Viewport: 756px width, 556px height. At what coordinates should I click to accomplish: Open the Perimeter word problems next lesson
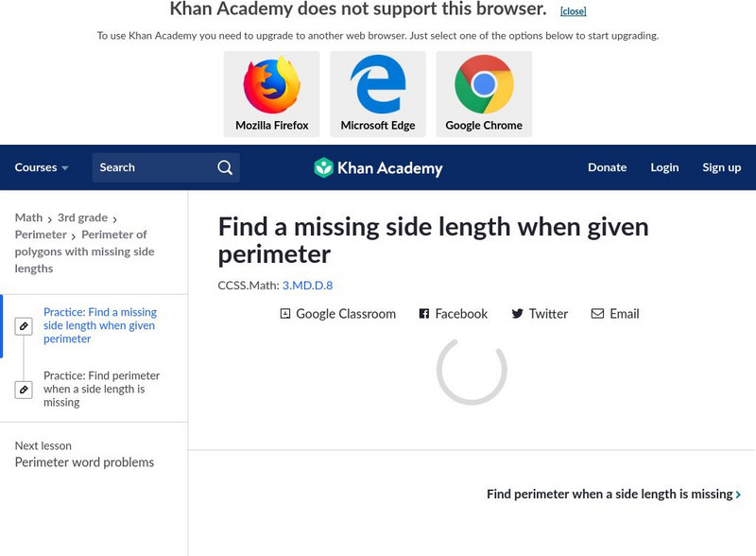pyautogui.click(x=84, y=462)
